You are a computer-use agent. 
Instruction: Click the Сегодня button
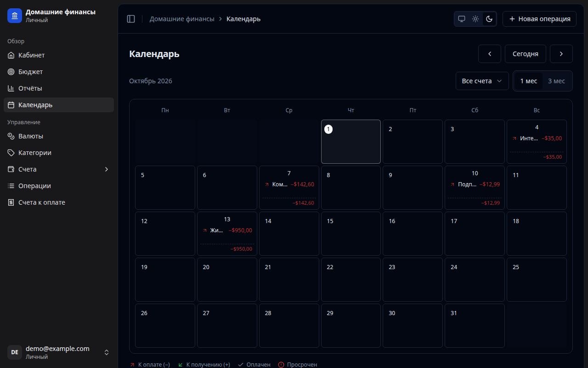click(525, 54)
